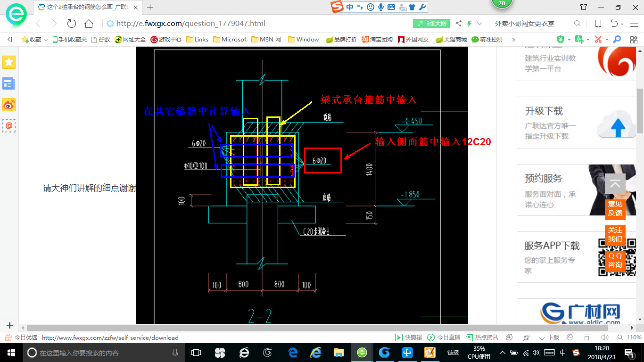Click Cortana search box on taskbar

coord(103,353)
